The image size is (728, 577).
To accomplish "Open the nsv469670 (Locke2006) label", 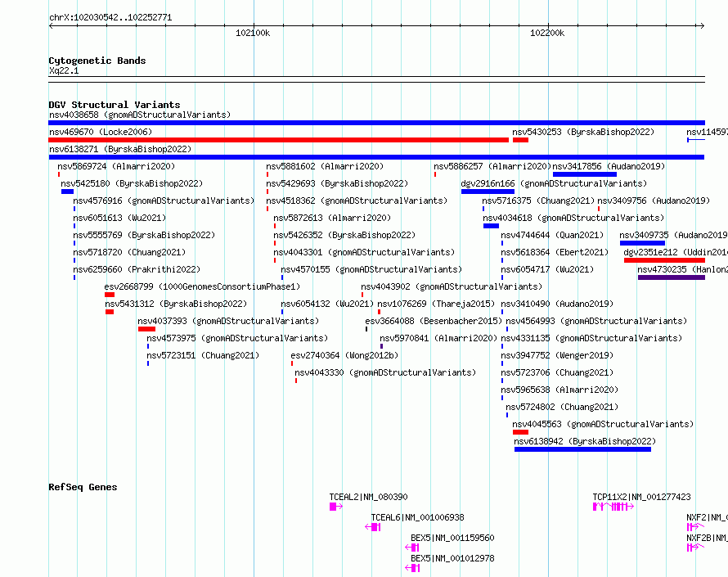I will pyautogui.click(x=101, y=132).
